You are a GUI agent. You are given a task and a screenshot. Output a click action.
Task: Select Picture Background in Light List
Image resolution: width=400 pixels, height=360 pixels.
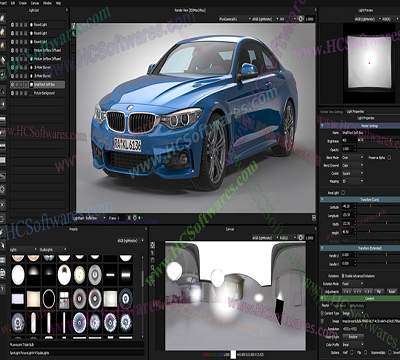(x=37, y=93)
